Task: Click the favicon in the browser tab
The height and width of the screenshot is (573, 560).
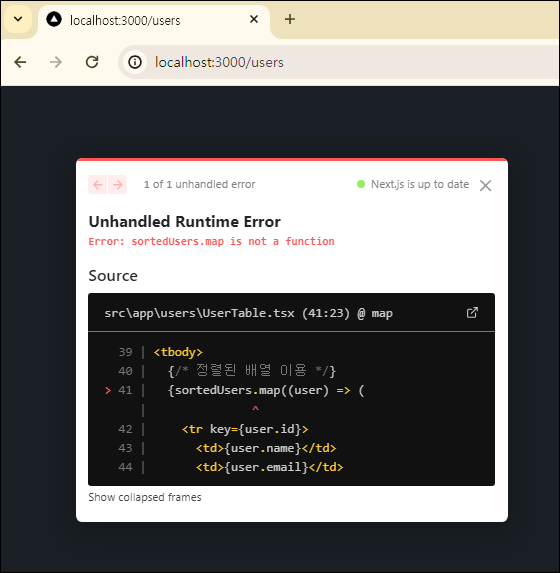Action: 54,19
